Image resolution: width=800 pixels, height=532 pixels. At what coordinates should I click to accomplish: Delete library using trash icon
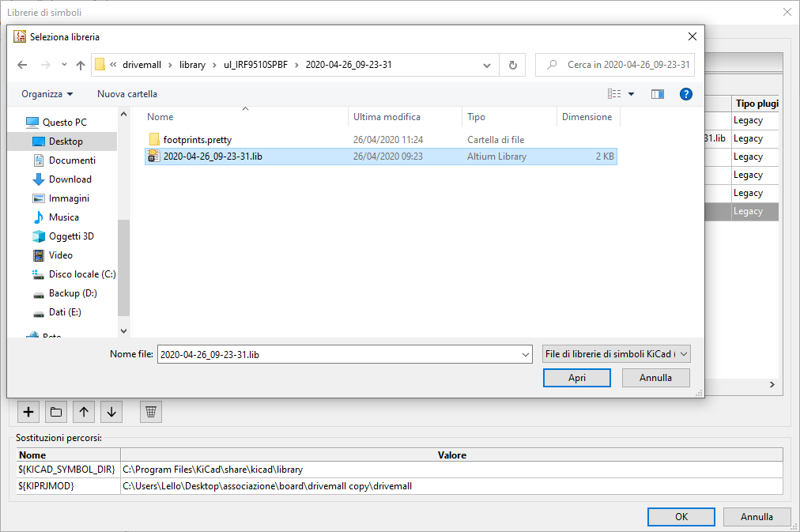151,412
